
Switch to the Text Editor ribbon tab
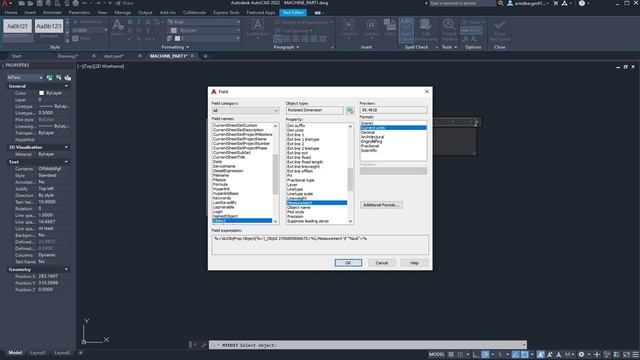(293, 13)
